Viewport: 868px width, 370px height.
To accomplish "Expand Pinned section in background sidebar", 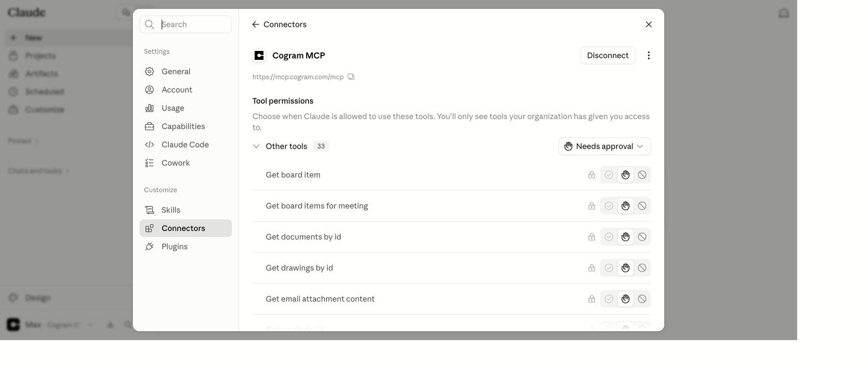I will click(23, 141).
